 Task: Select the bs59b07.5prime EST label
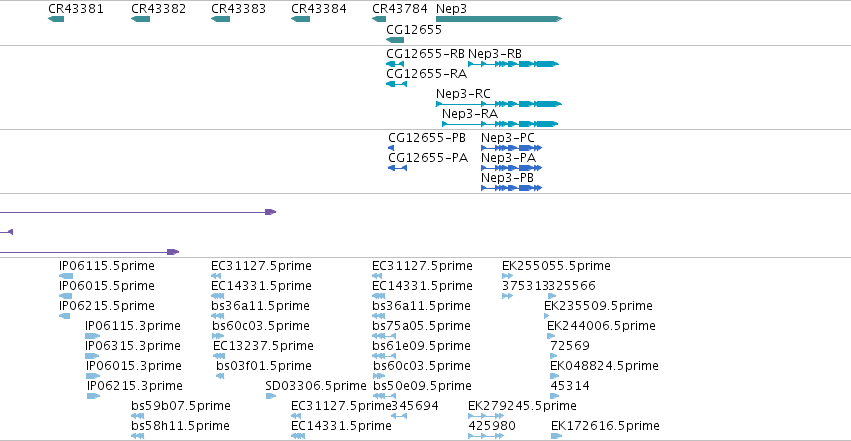181,406
